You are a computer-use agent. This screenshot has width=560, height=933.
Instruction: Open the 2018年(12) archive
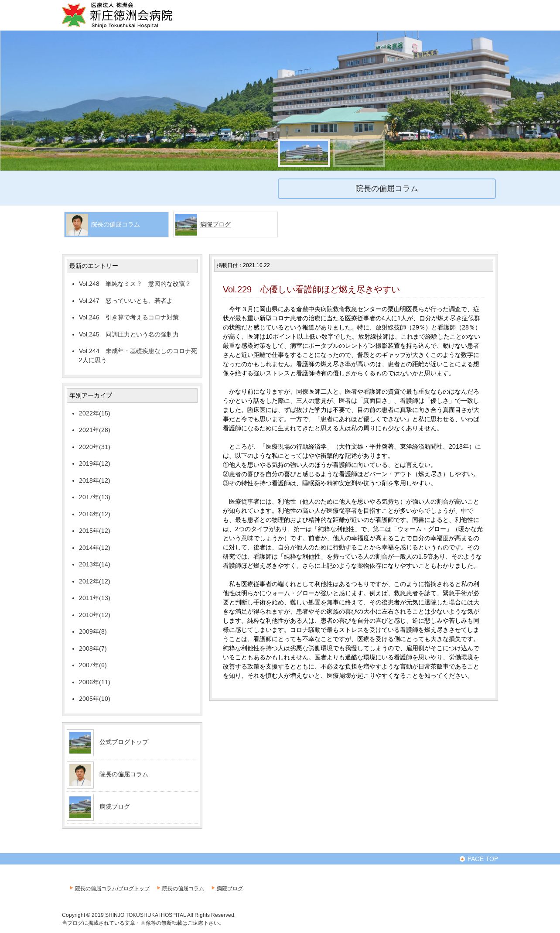pyautogui.click(x=95, y=481)
